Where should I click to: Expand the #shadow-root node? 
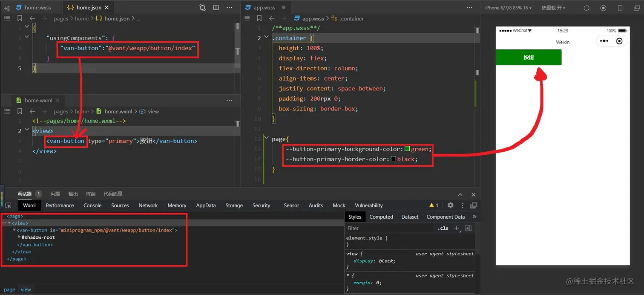(19, 237)
